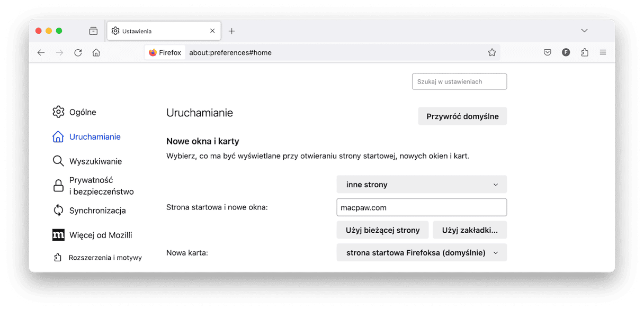Select Ogólne in the sidebar
The height and width of the screenshot is (310, 644).
(x=82, y=112)
